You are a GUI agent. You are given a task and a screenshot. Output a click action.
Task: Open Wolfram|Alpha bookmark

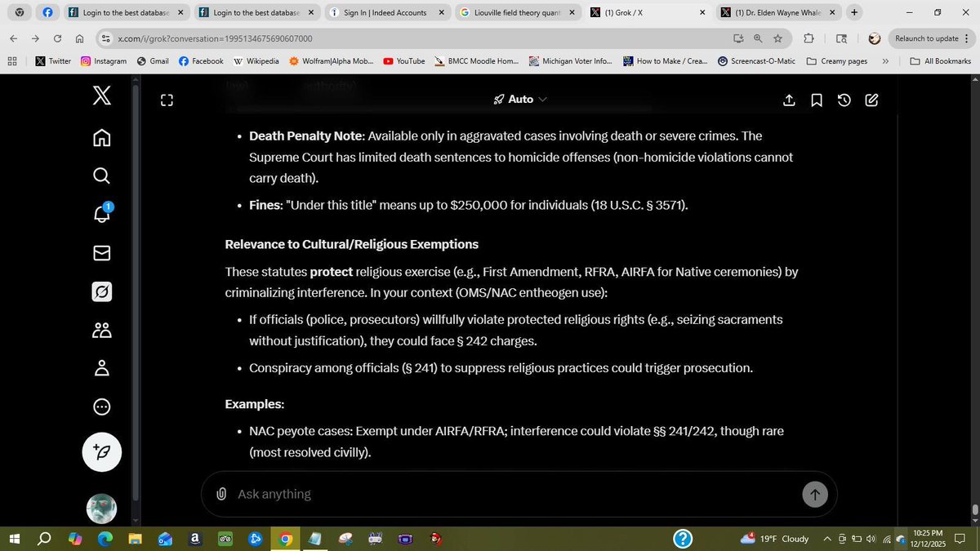coord(332,61)
